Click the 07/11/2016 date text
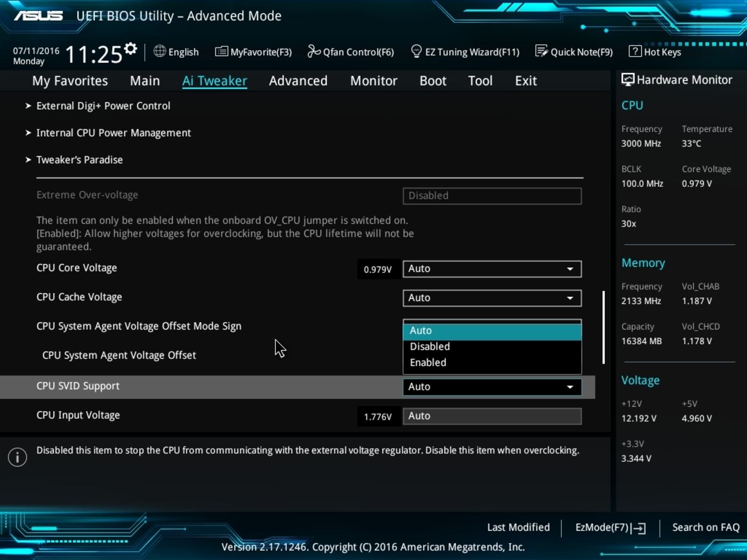The width and height of the screenshot is (747, 560). pos(36,51)
